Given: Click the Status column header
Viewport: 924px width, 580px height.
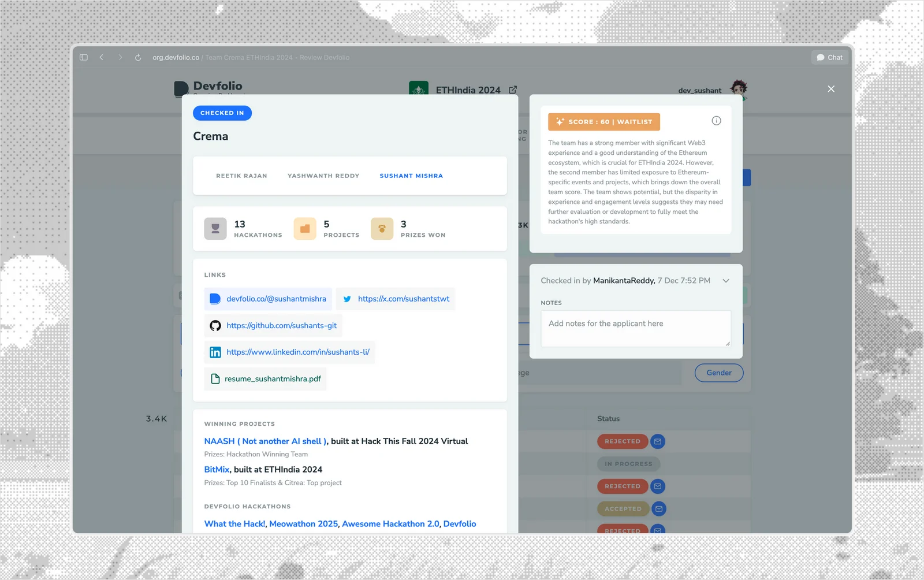Looking at the screenshot, I should pos(608,419).
